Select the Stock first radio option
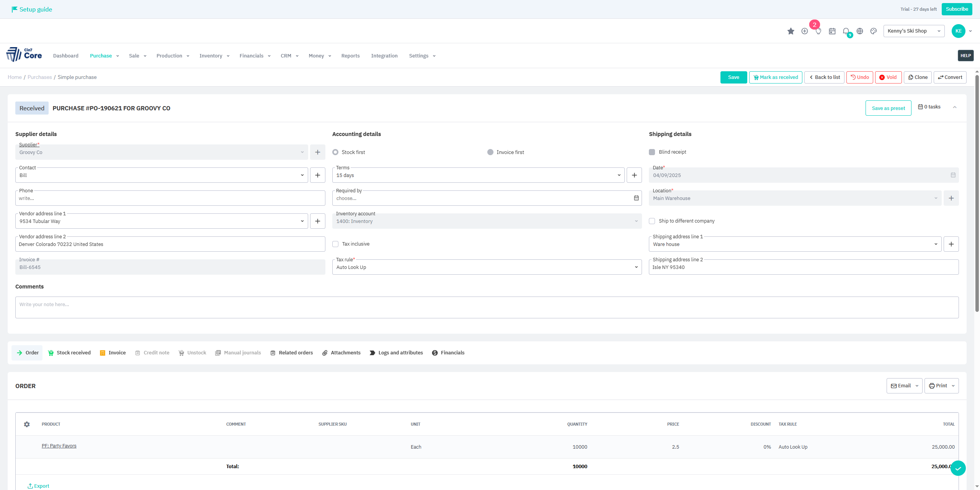This screenshot has width=980, height=490. tap(335, 152)
